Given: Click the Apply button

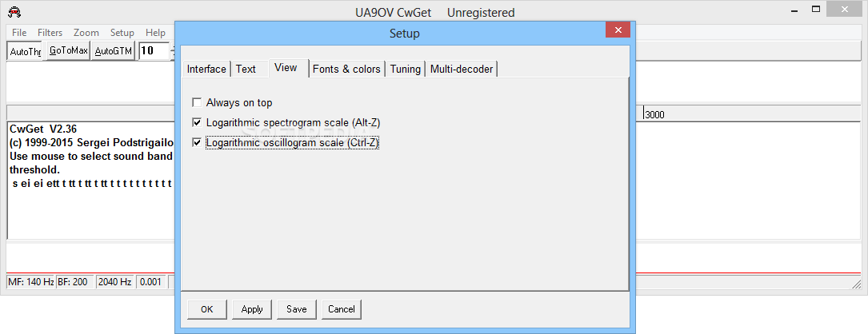Looking at the screenshot, I should tap(252, 309).
